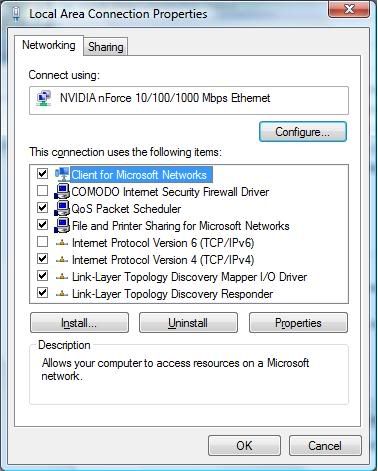Click the Topology Discovery Mapper I/O Driver icon
Viewport: 378px width, 471px height.
pyautogui.click(x=62, y=277)
